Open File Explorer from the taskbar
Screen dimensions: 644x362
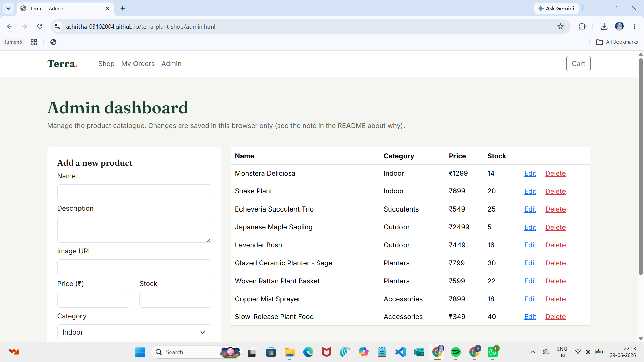(x=289, y=352)
